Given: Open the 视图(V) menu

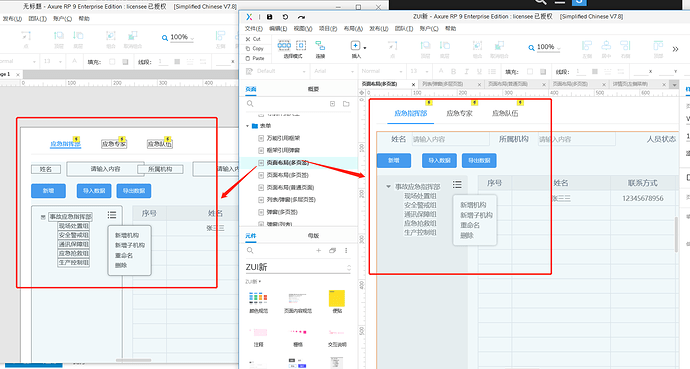Looking at the screenshot, I should point(303,29).
